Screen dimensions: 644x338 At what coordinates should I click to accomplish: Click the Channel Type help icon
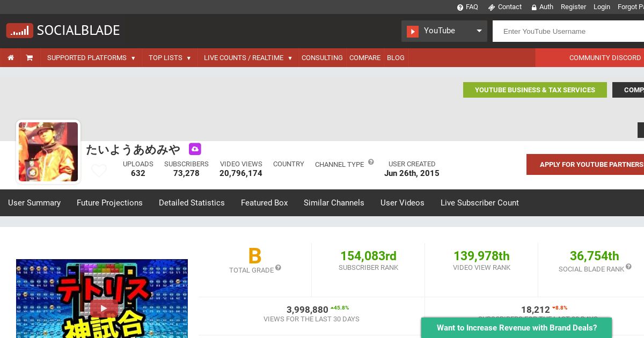[x=371, y=162]
